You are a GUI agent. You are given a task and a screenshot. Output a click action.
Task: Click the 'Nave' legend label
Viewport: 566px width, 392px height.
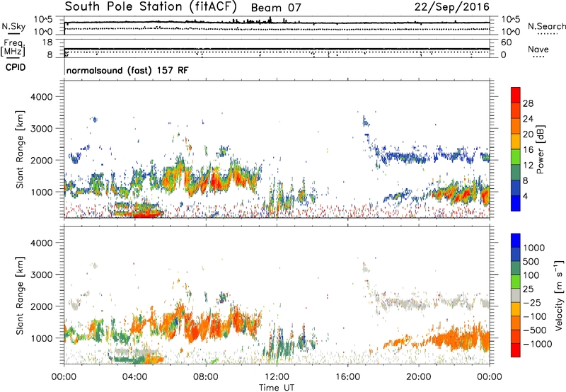click(x=538, y=49)
